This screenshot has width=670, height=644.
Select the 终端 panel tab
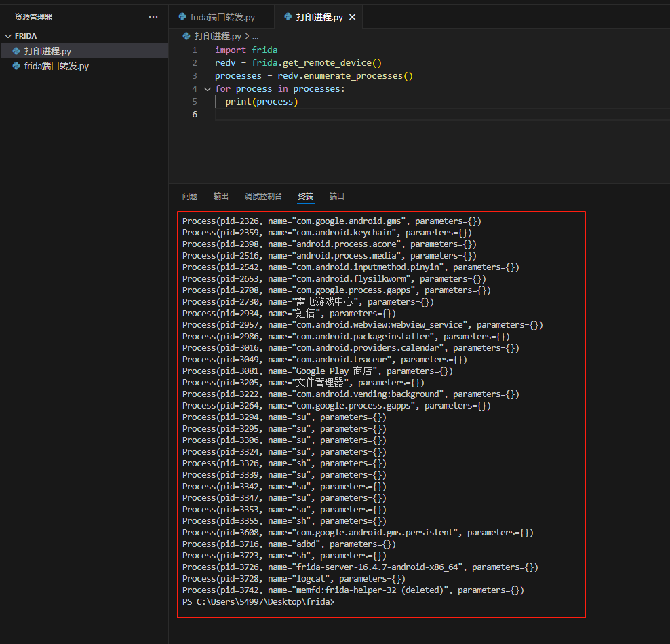click(x=306, y=196)
